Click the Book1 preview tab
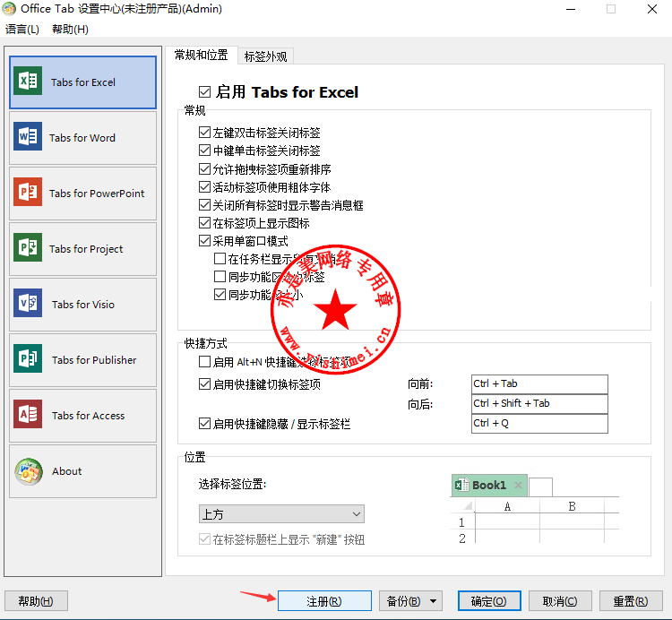The width and height of the screenshot is (672, 620). pos(489,485)
